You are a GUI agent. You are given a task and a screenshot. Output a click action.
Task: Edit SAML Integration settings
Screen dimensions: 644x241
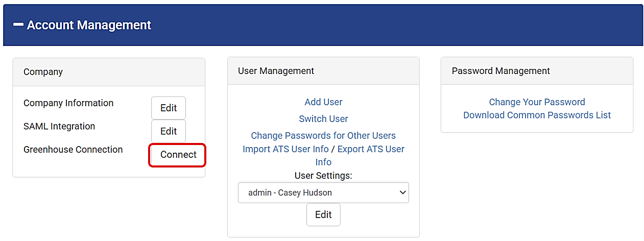pyautogui.click(x=169, y=131)
